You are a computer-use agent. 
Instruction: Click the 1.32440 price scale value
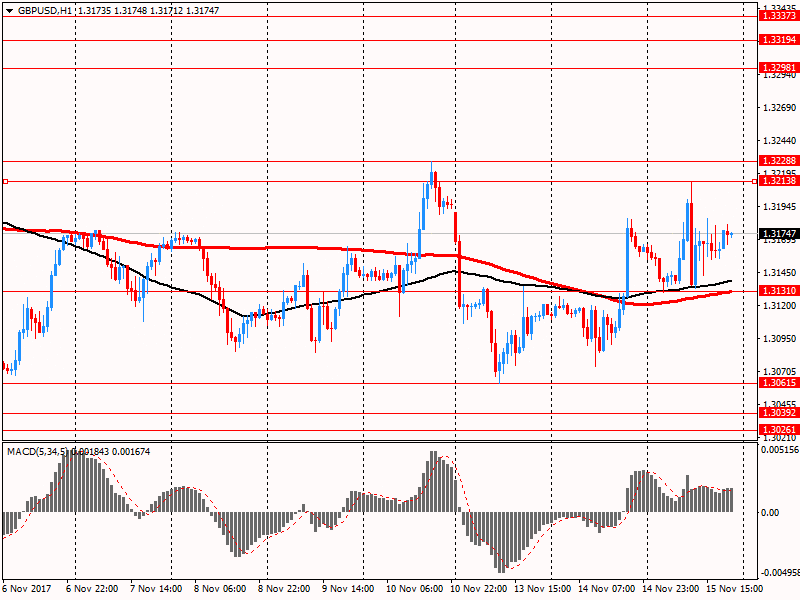tap(779, 140)
